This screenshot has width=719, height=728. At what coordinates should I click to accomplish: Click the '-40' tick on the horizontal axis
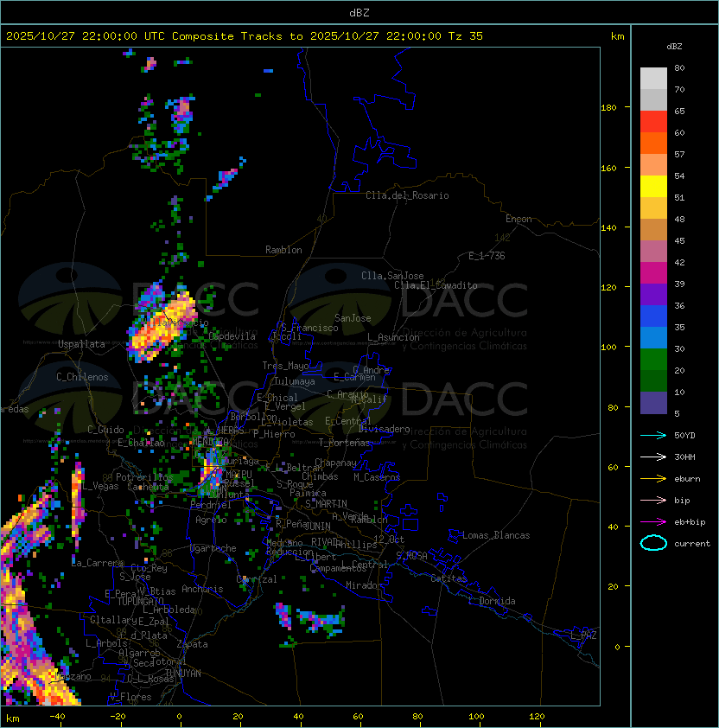57,717
